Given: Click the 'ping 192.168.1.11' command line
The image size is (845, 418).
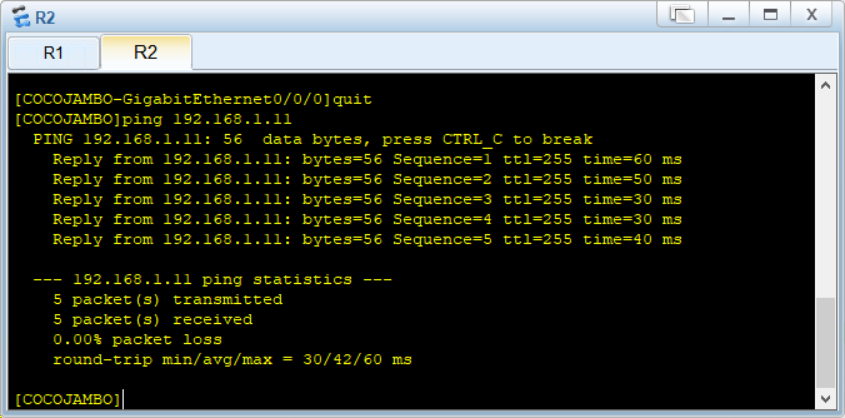Looking at the screenshot, I should (x=153, y=119).
